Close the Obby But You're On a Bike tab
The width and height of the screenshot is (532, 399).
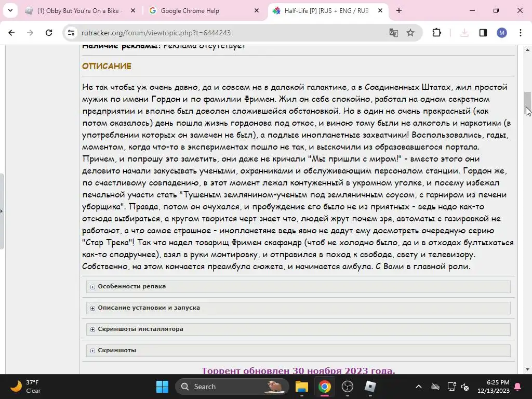tap(133, 10)
